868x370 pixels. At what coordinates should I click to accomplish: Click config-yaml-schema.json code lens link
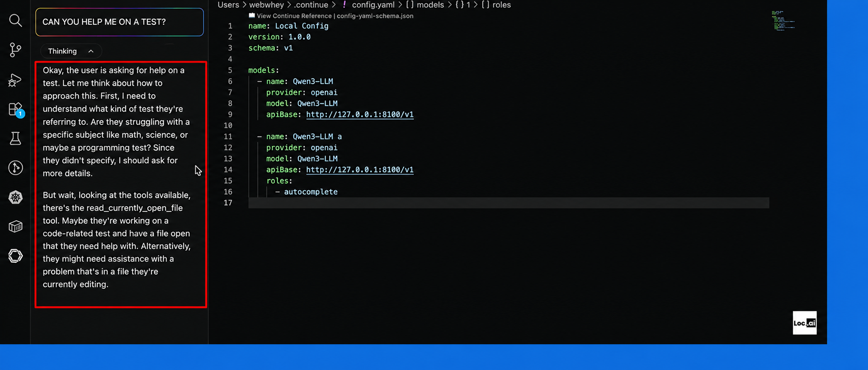click(375, 16)
